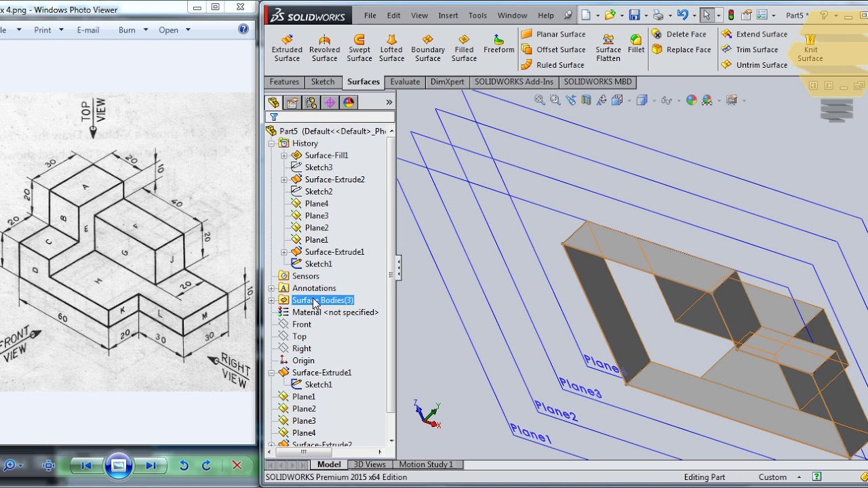Activate the Lofted Surface tool

[x=391, y=48]
